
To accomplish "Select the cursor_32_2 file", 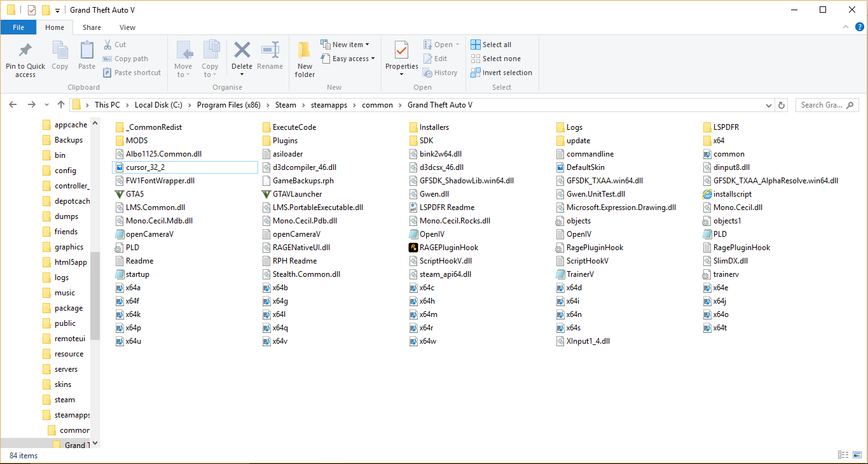I will [184, 167].
